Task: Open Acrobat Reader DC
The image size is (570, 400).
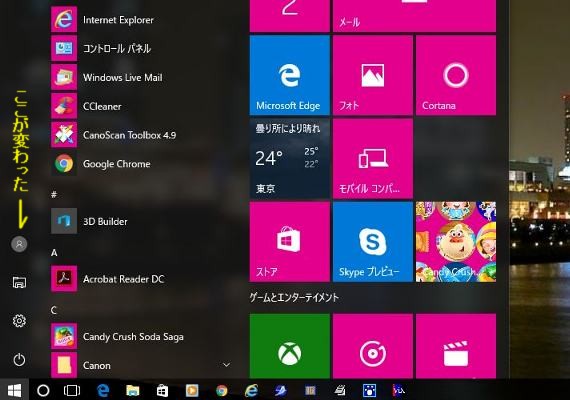Action: click(142, 279)
